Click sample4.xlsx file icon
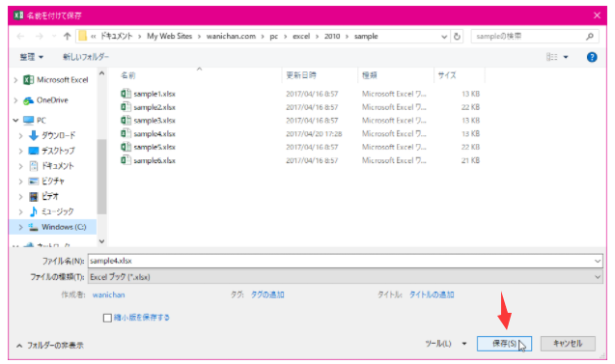 coord(126,133)
